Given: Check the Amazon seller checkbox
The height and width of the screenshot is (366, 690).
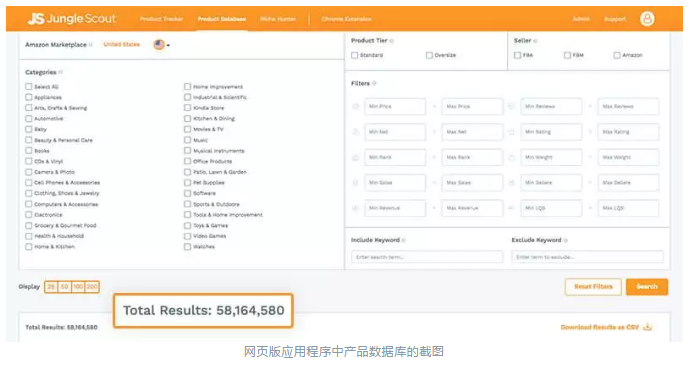Looking at the screenshot, I should click(x=617, y=55).
